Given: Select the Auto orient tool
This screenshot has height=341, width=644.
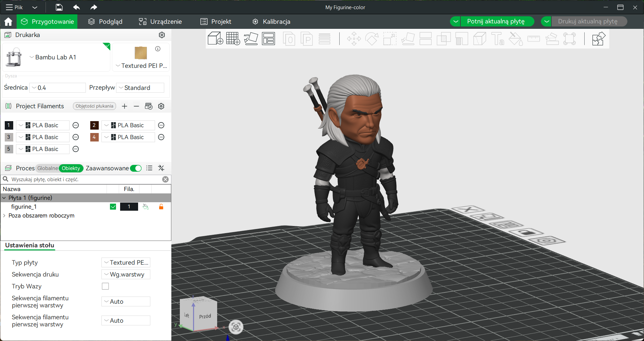Looking at the screenshot, I should tap(251, 39).
